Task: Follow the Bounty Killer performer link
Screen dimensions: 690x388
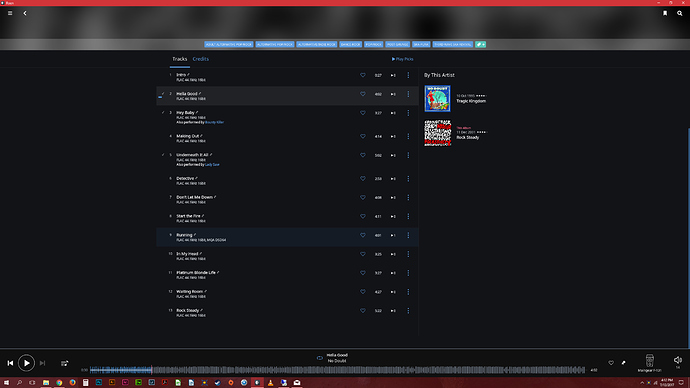Action: 214,122
